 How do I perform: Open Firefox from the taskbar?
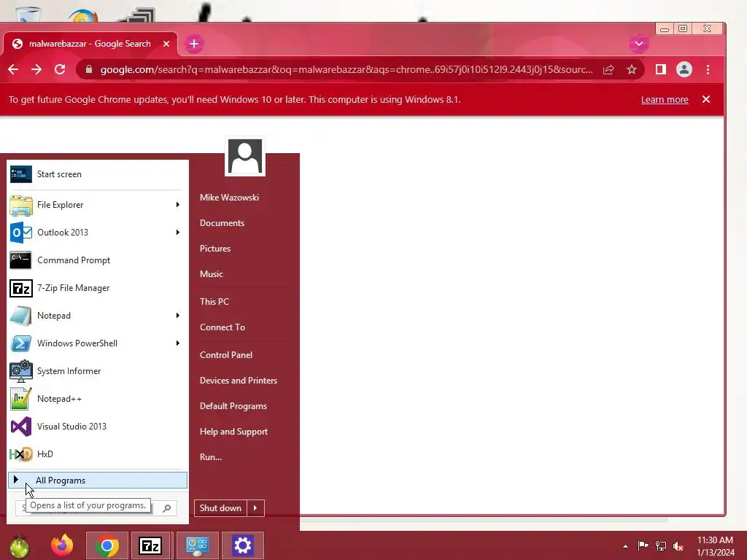pos(62,545)
